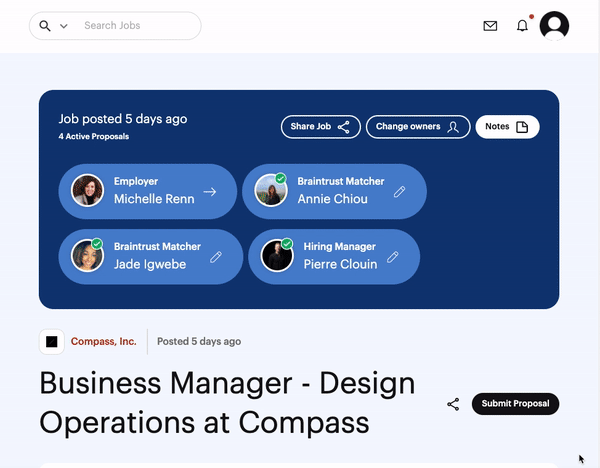This screenshot has height=468, width=600.
Task: Edit Braintrust Matcher Annie Chiou pencil icon
Action: [x=399, y=192]
